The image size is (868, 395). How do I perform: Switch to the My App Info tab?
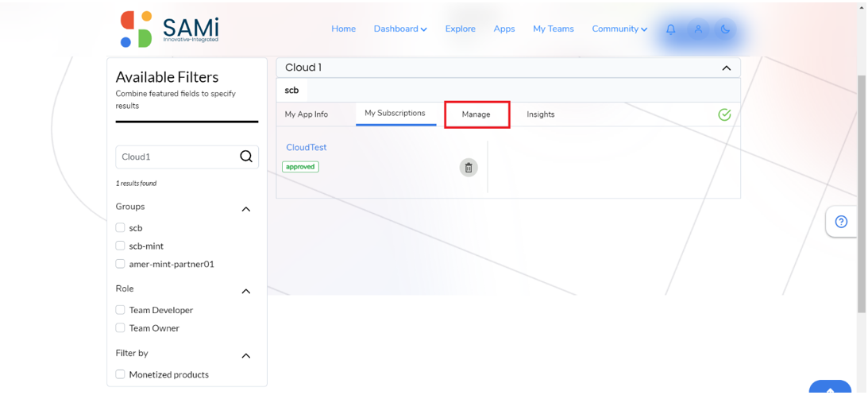click(x=306, y=114)
